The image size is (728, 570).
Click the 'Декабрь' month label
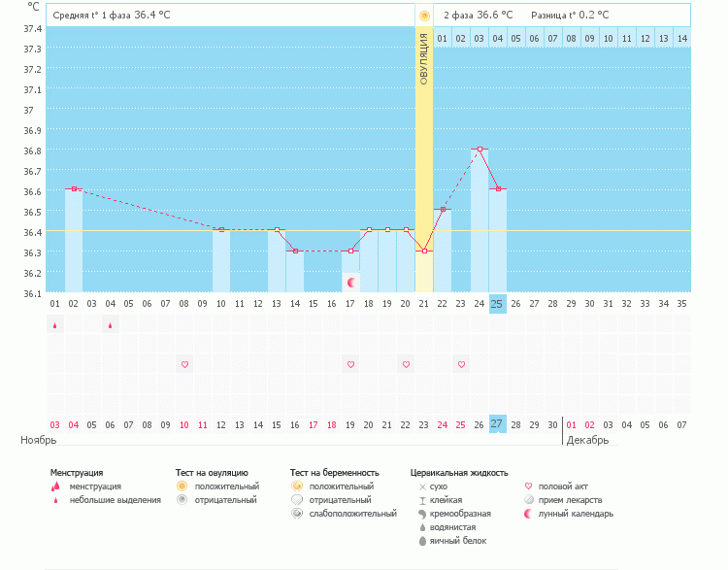pos(587,440)
